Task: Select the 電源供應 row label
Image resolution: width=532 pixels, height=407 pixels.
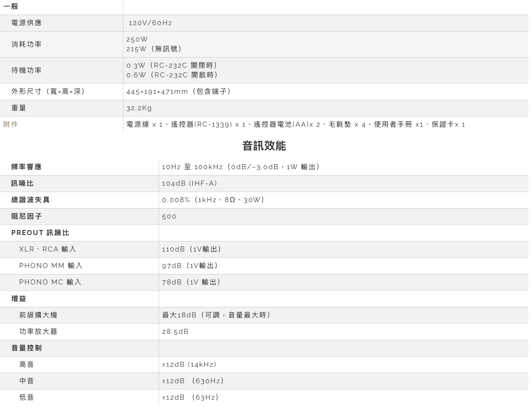Action: [x=26, y=23]
